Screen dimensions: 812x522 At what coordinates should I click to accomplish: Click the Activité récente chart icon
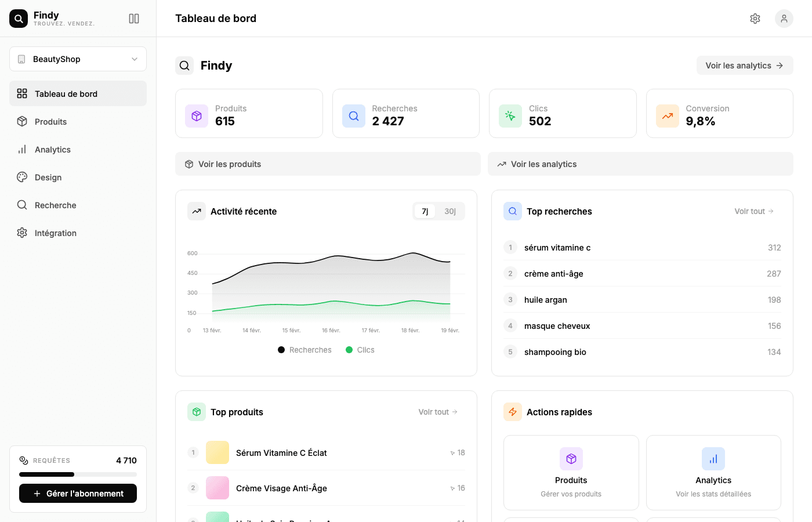[x=197, y=211]
